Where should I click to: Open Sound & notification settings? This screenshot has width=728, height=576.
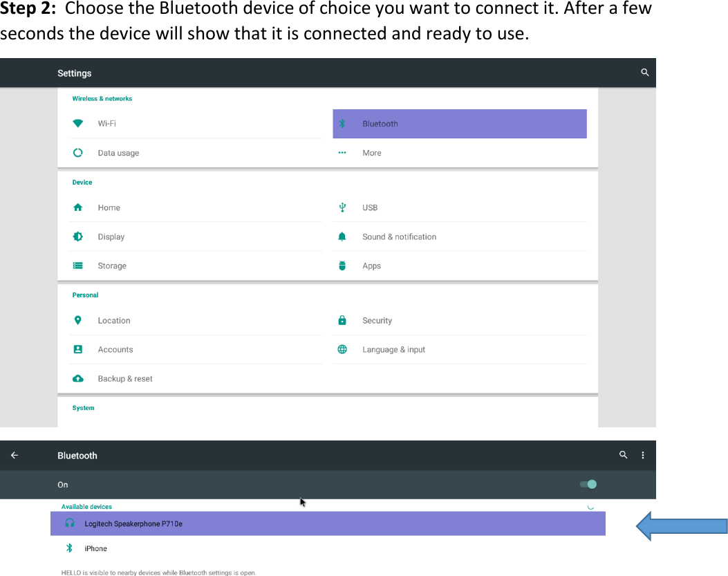(399, 236)
